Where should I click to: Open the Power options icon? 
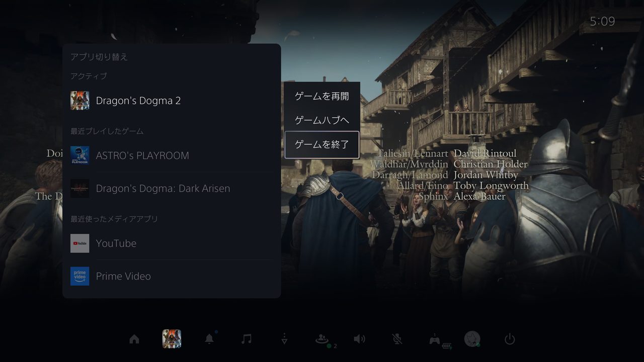(510, 339)
